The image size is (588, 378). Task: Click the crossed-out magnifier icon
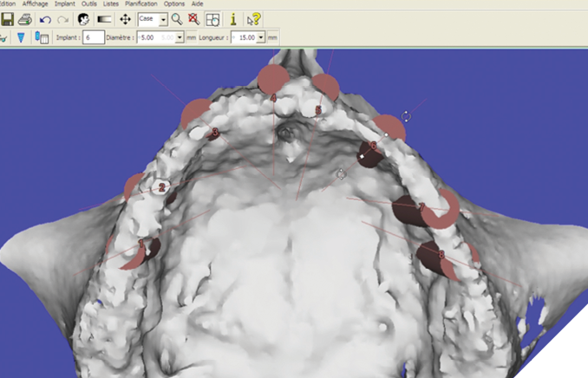194,19
